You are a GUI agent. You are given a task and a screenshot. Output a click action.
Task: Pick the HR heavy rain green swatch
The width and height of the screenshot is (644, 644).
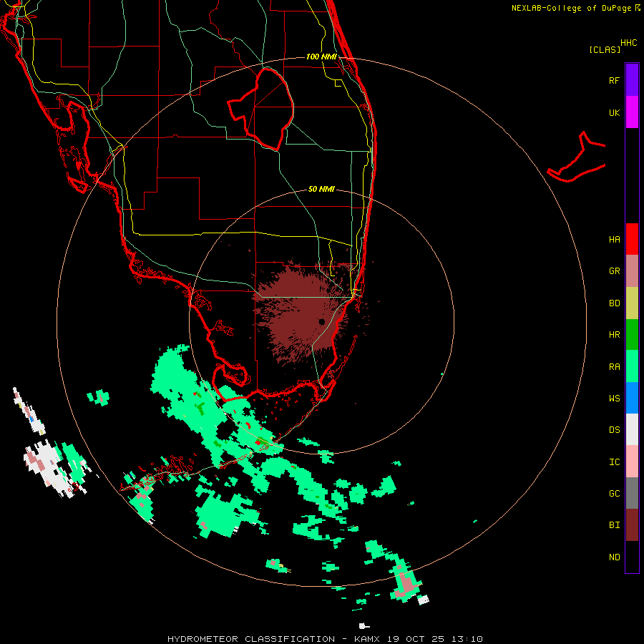click(632, 335)
